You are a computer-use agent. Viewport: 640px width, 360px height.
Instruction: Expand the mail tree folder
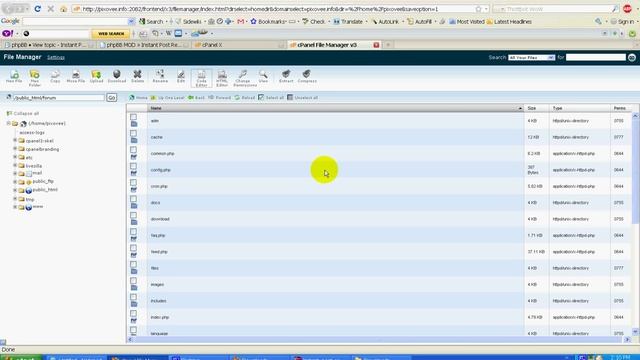click(15, 173)
